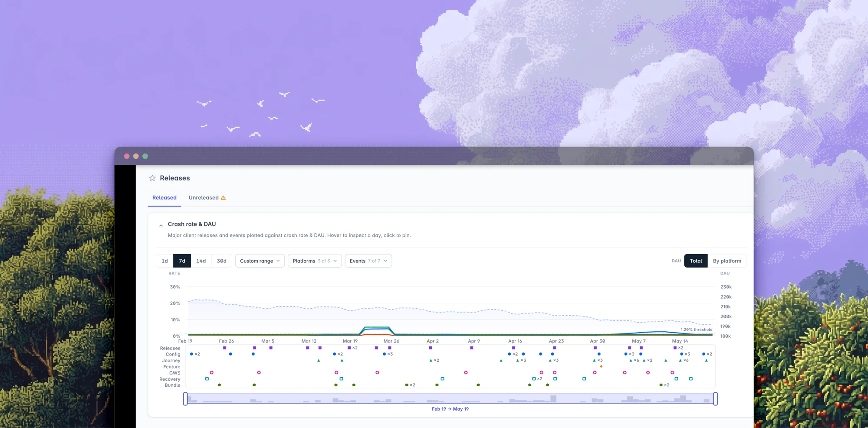Select the Journey ×2 triangle under Apr 2

point(434,360)
